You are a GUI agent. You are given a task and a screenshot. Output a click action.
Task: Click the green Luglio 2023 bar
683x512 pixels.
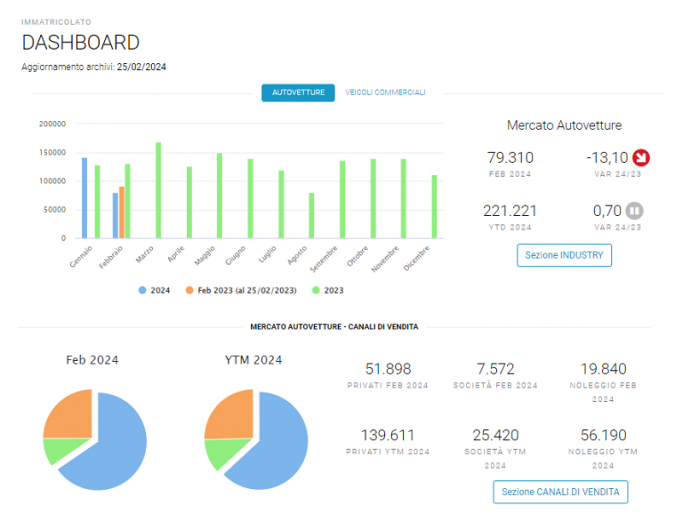(x=281, y=204)
